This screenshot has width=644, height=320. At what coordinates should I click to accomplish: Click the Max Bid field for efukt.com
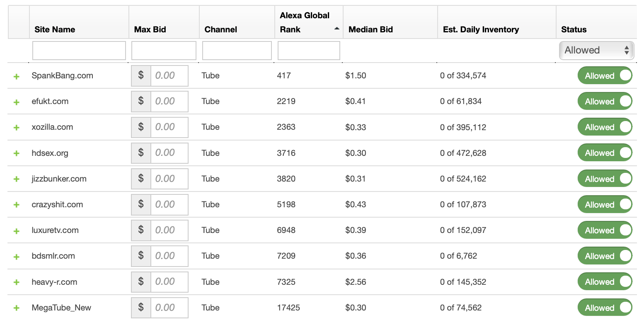tap(169, 101)
